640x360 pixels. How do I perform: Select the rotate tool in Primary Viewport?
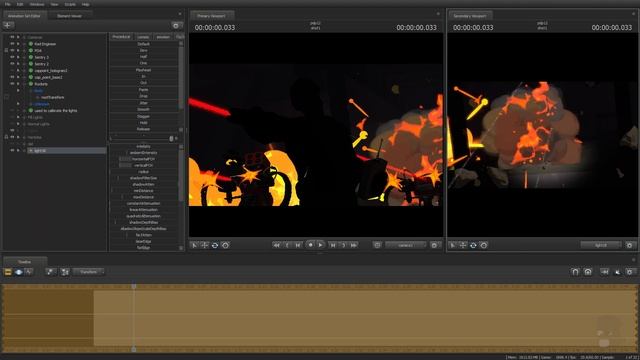[x=215, y=245]
